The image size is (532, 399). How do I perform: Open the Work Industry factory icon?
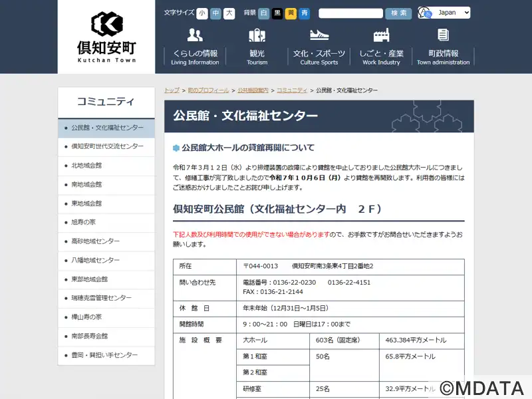pos(381,35)
